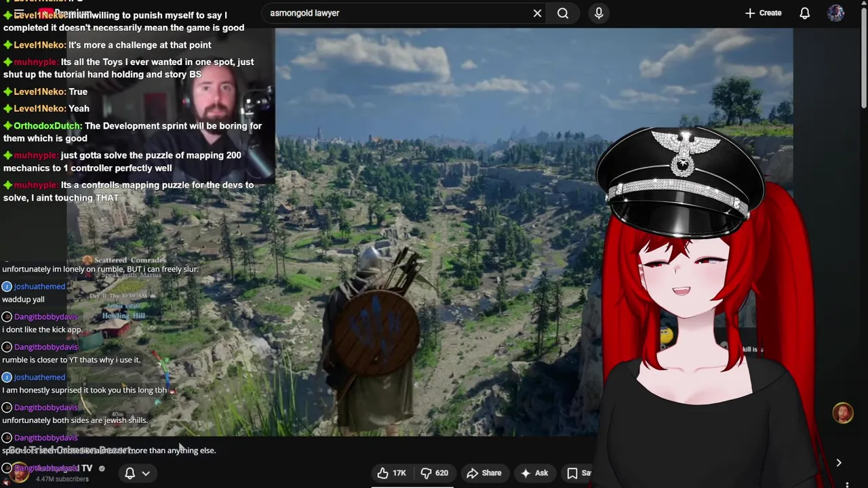The image size is (868, 488).
Task: Click the "Level1Neko: Yeah" chat line
Action: tap(47, 108)
